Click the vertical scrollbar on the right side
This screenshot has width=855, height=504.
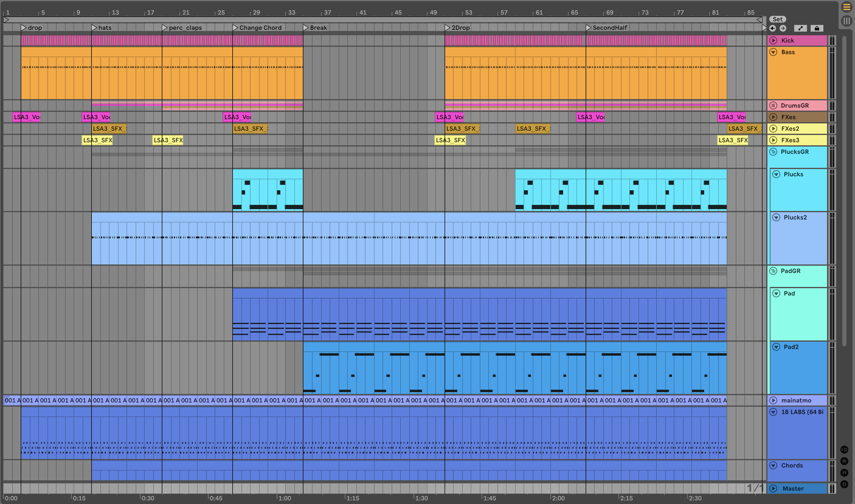click(844, 190)
